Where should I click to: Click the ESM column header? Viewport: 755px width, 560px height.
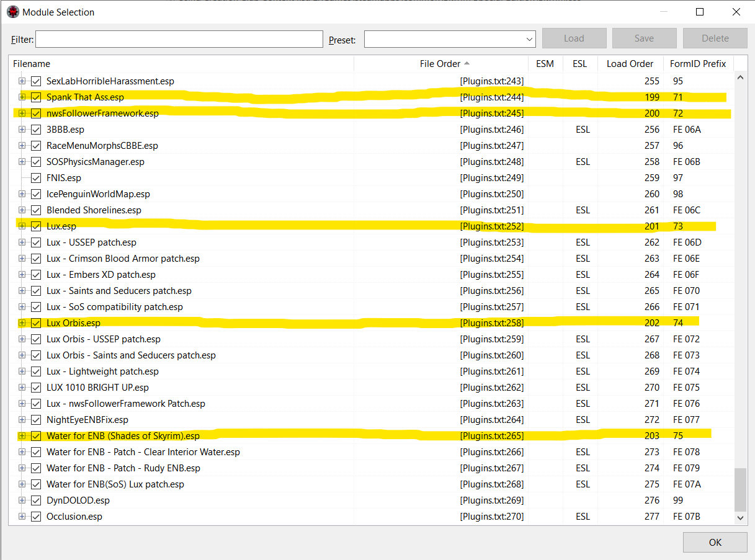[x=545, y=64]
